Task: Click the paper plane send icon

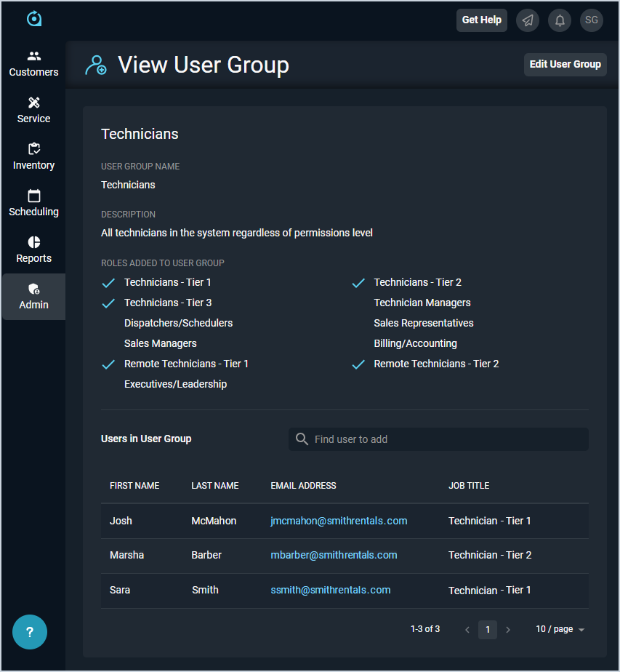Action: pyautogui.click(x=528, y=20)
